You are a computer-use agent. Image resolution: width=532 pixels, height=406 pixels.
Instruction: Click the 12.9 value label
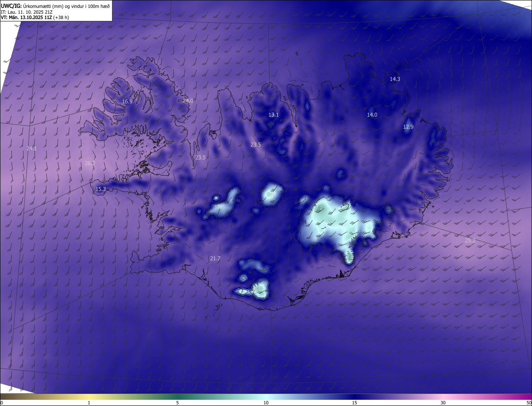(x=408, y=127)
